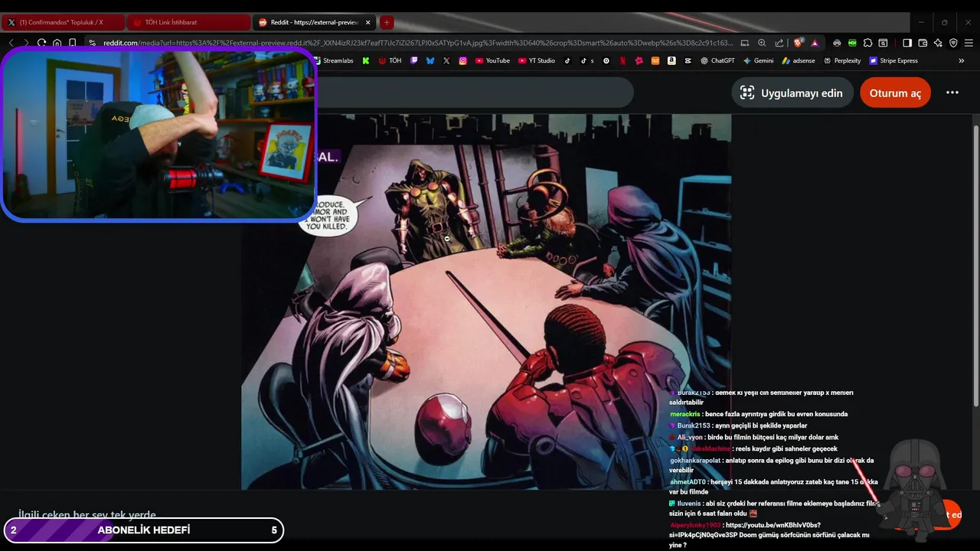Viewport: 980px width, 551px height.
Task: Open the adsense bookmark
Action: (x=799, y=60)
